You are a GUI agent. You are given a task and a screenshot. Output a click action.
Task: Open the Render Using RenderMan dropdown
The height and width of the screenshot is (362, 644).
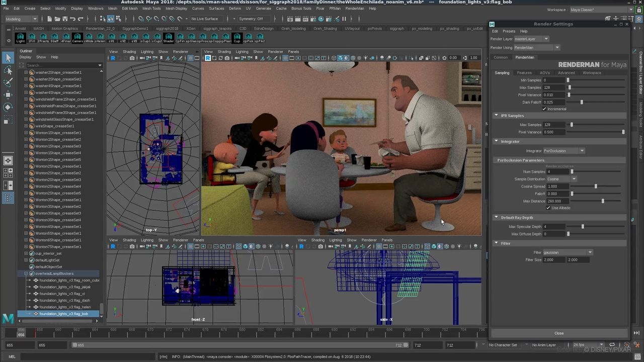click(536, 48)
